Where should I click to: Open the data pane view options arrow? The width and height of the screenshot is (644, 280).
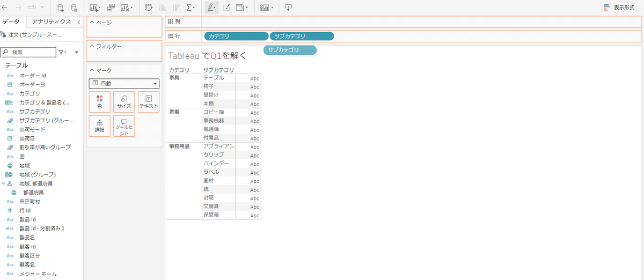click(77, 53)
